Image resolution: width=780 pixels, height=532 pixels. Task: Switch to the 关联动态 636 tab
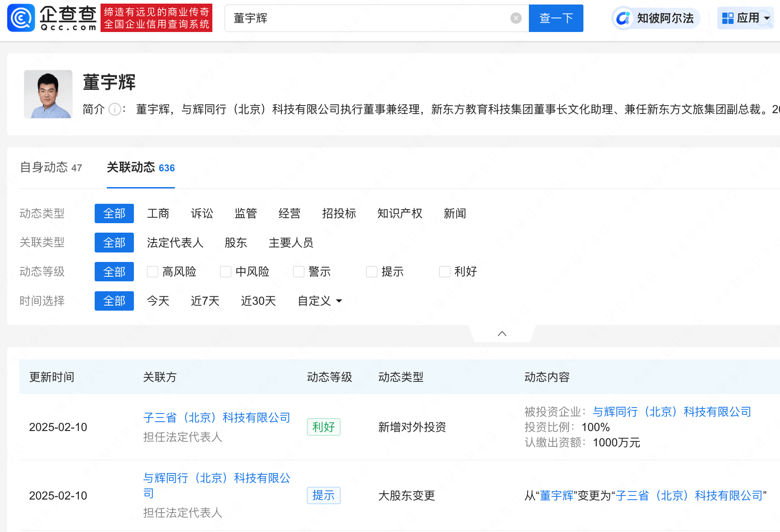tap(141, 168)
